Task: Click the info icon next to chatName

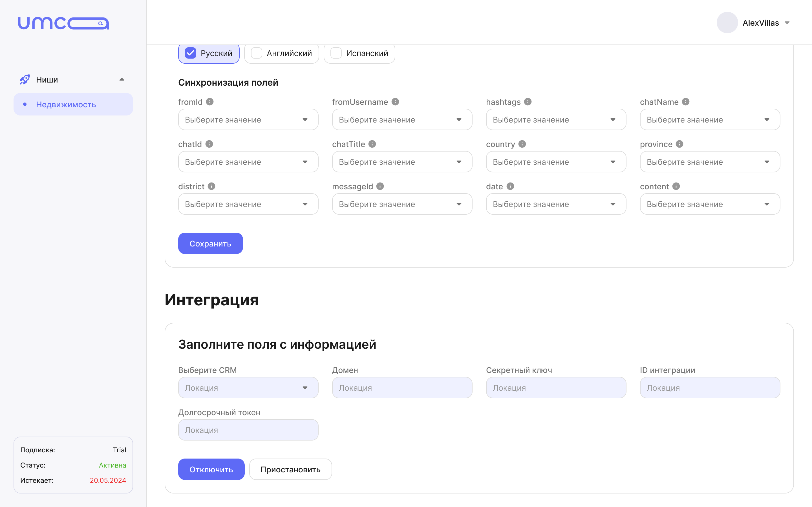Action: click(x=685, y=102)
